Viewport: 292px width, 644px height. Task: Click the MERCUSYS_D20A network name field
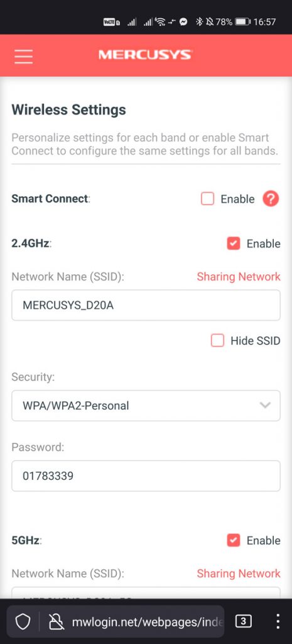146,305
